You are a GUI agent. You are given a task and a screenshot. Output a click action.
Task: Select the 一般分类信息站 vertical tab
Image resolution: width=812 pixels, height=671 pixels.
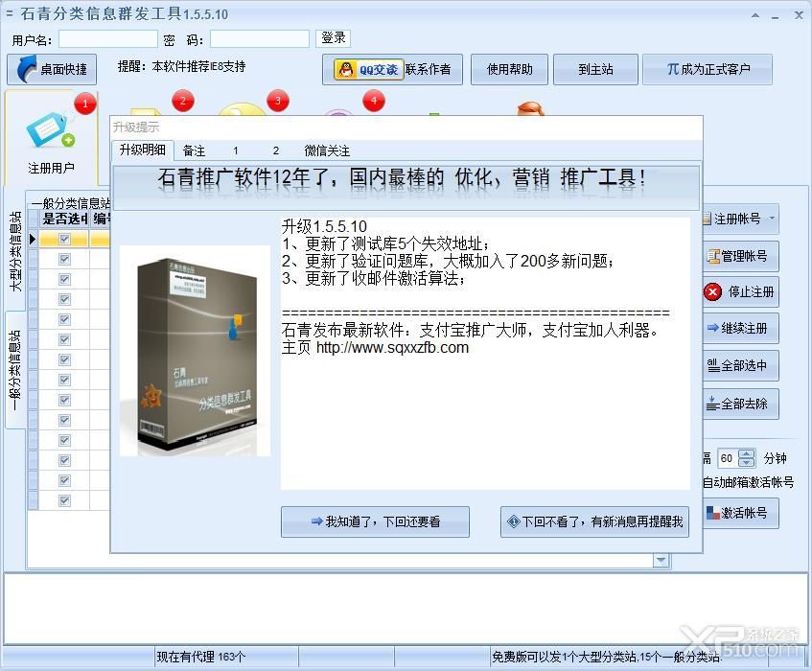(15, 370)
